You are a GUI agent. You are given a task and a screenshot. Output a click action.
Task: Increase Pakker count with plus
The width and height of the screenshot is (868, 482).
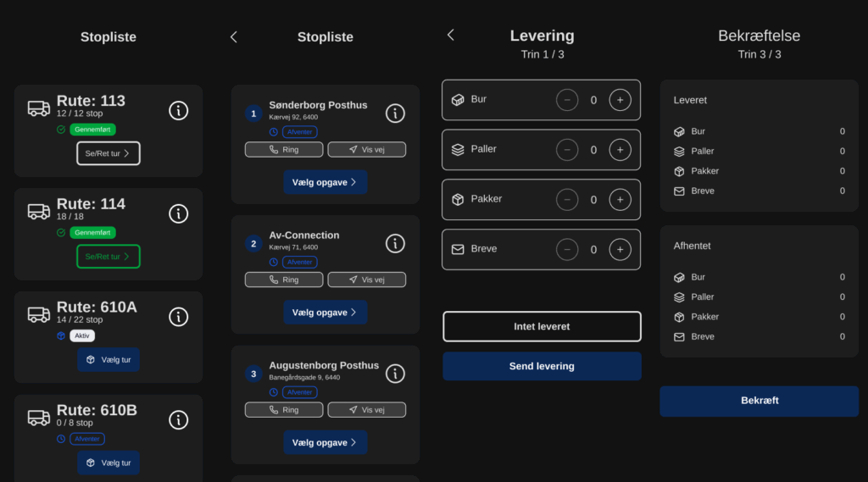tap(620, 200)
